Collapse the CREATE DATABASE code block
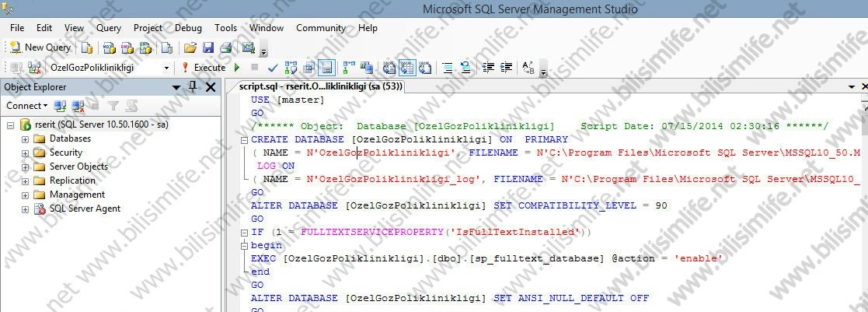This screenshot has width=868, height=312. tap(242, 140)
